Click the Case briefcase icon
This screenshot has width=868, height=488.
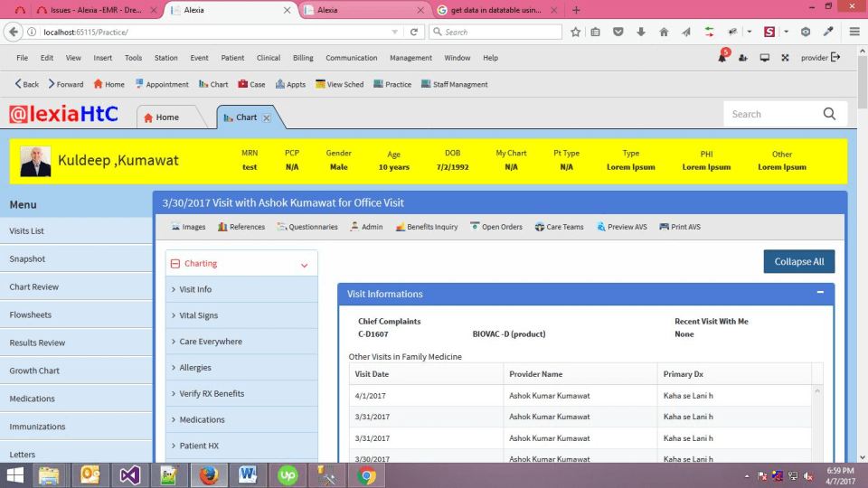(243, 84)
